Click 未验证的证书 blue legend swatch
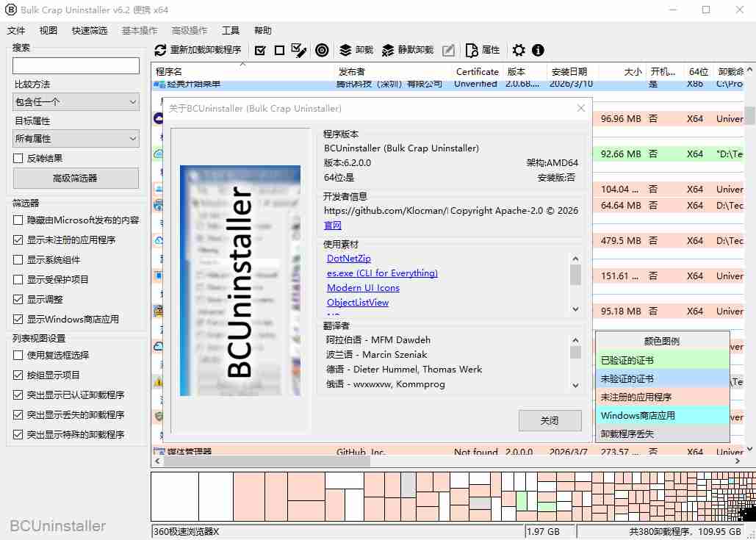 pyautogui.click(x=662, y=378)
